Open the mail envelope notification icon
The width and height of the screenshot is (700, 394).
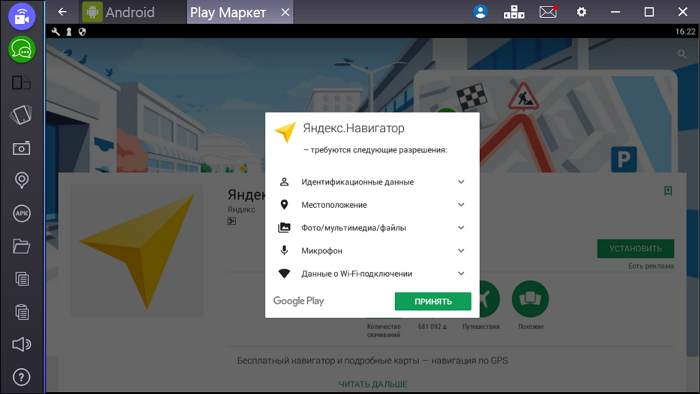(548, 12)
